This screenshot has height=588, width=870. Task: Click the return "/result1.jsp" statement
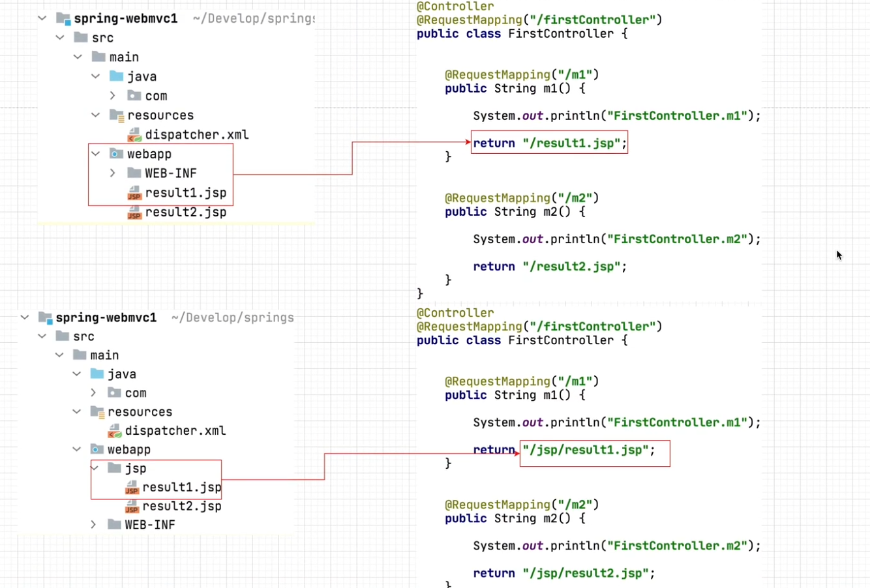(550, 143)
